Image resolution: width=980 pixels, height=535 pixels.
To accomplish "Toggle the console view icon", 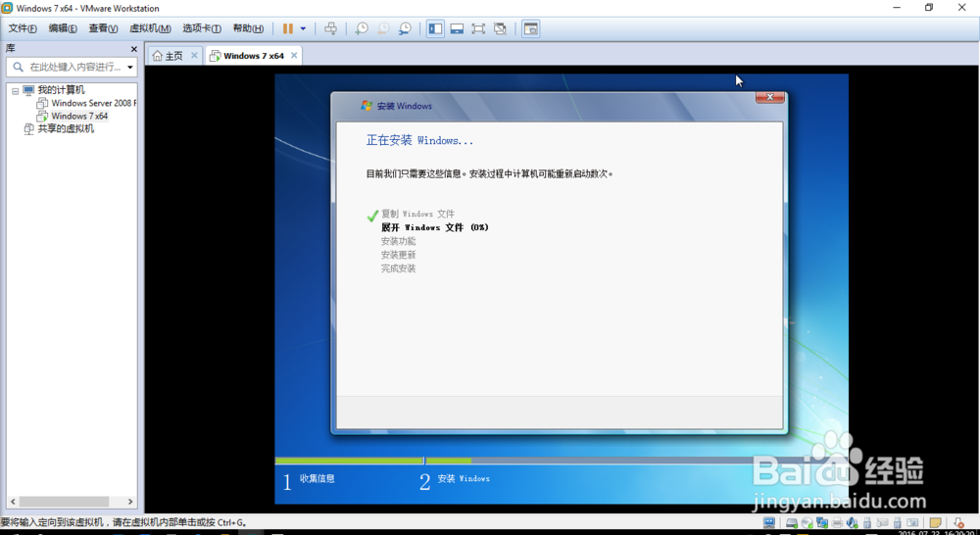I will (530, 28).
